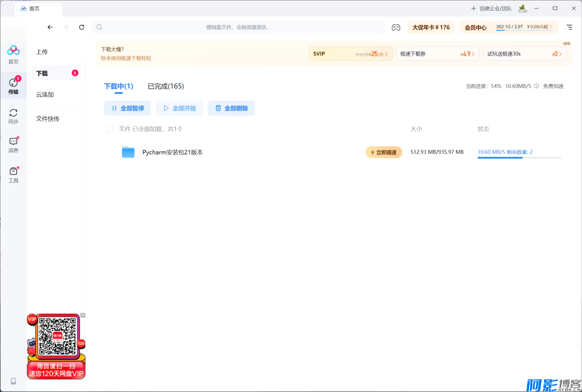
Task: Click the Pycharm download progress bar
Action: (x=519, y=158)
